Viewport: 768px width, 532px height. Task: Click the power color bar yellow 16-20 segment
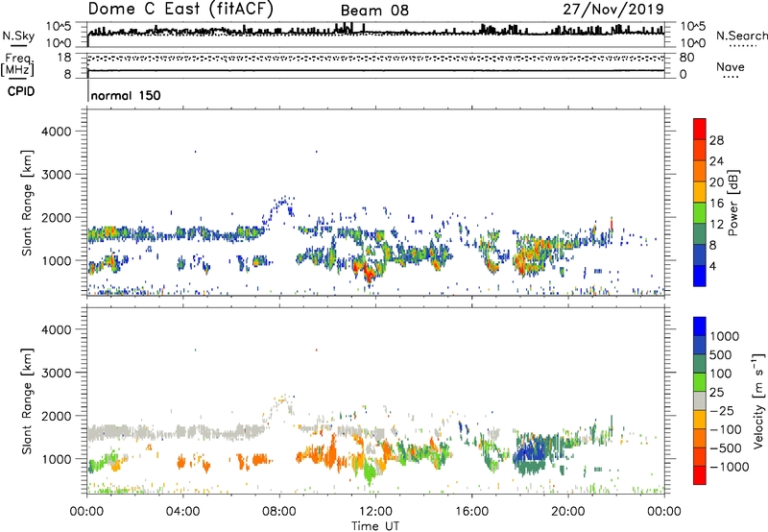(x=700, y=191)
